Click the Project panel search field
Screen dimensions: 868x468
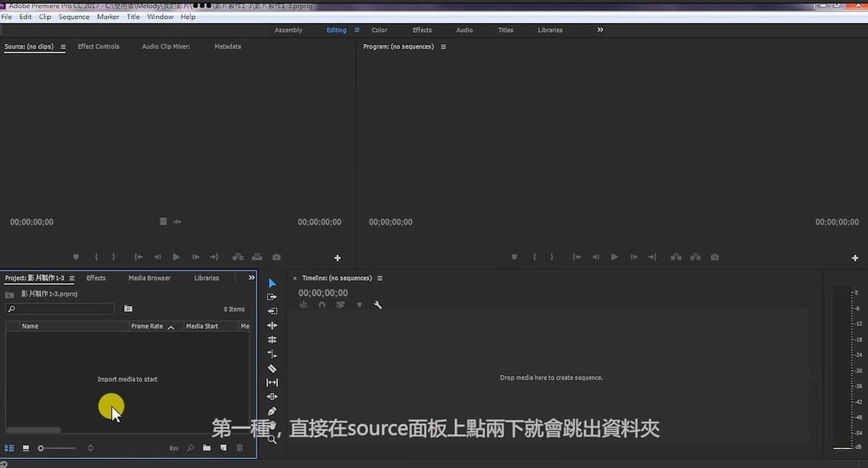[x=60, y=309]
